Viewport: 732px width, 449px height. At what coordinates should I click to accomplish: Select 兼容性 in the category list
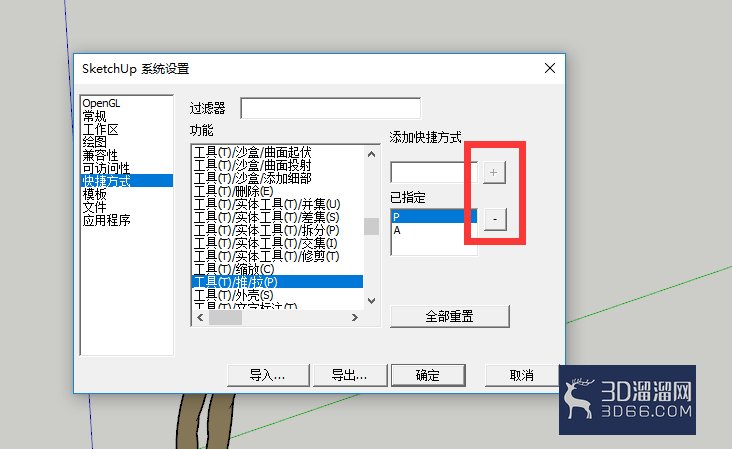point(100,155)
